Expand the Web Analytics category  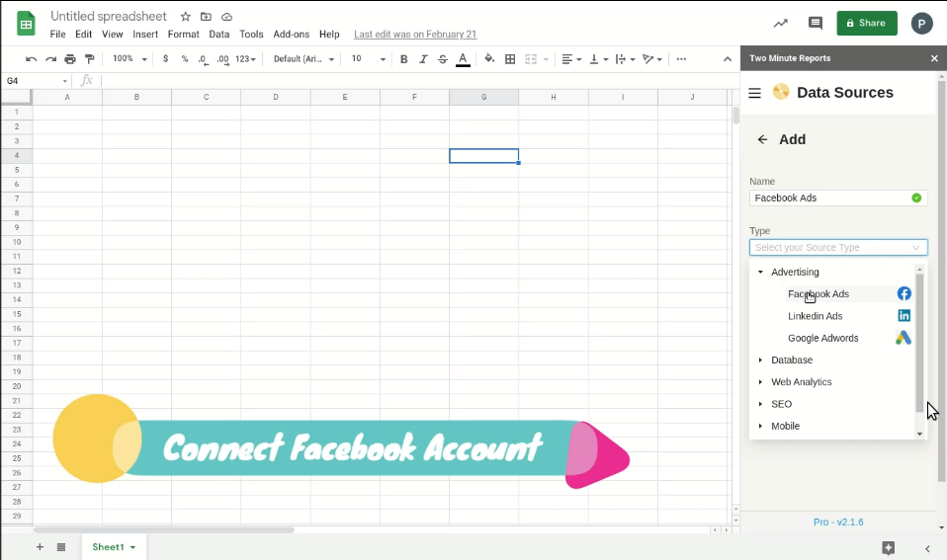[x=760, y=382]
